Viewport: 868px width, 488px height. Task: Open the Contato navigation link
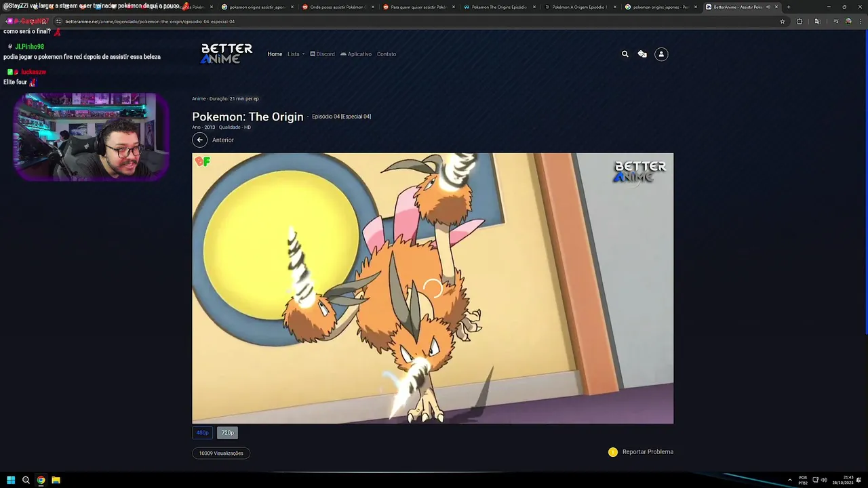coord(387,54)
